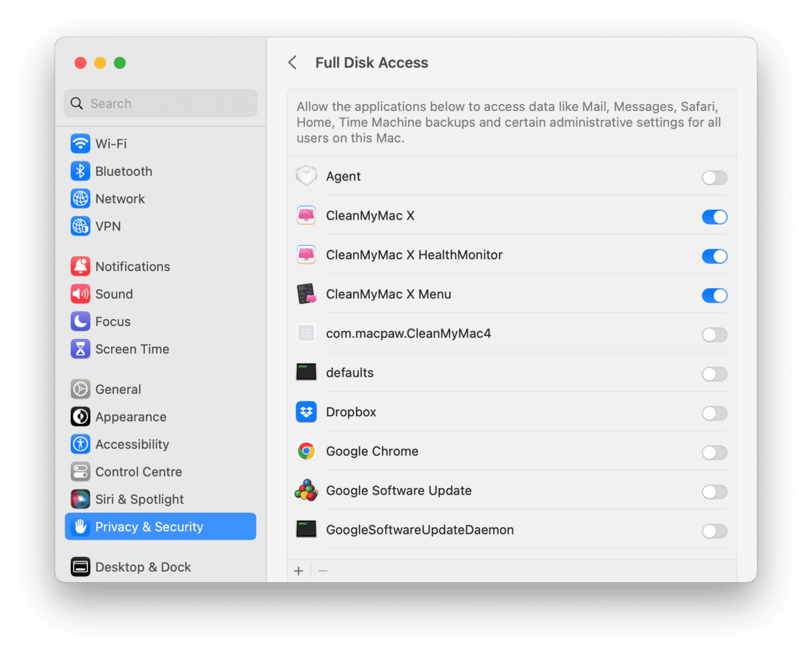
Task: Turn off CleanMyMac X HealthMonitor toggle
Action: point(714,256)
